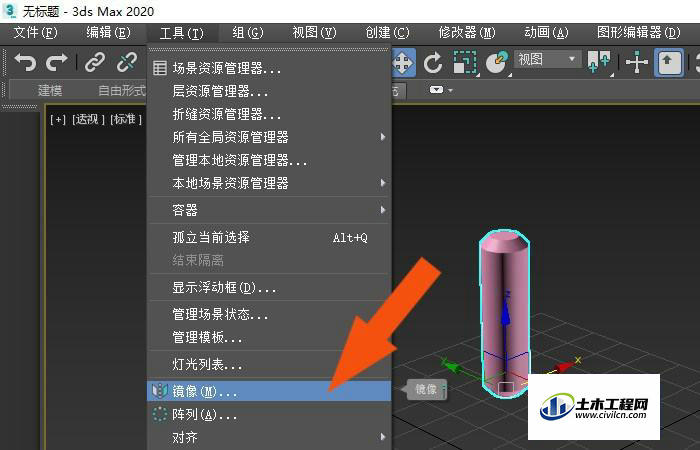Click the scene explorer icon beside 场景资源管理器

click(160, 68)
